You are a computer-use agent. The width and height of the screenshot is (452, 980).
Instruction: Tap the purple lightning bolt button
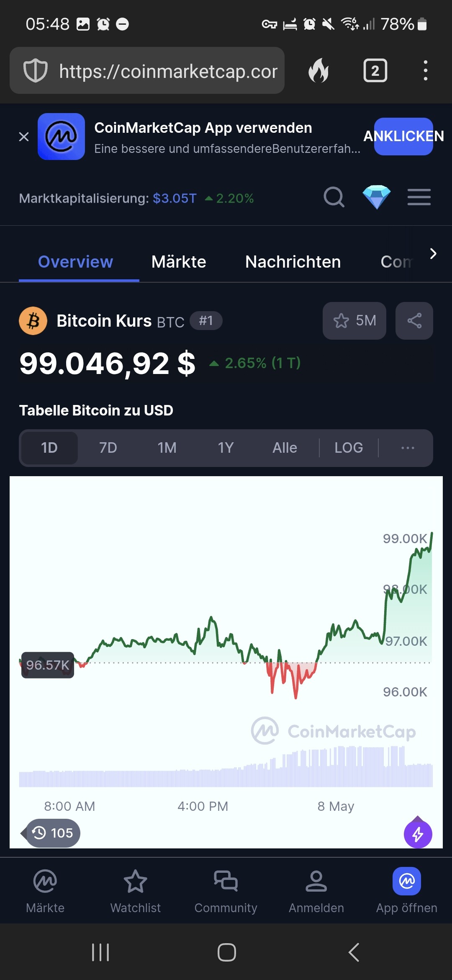[x=418, y=834]
